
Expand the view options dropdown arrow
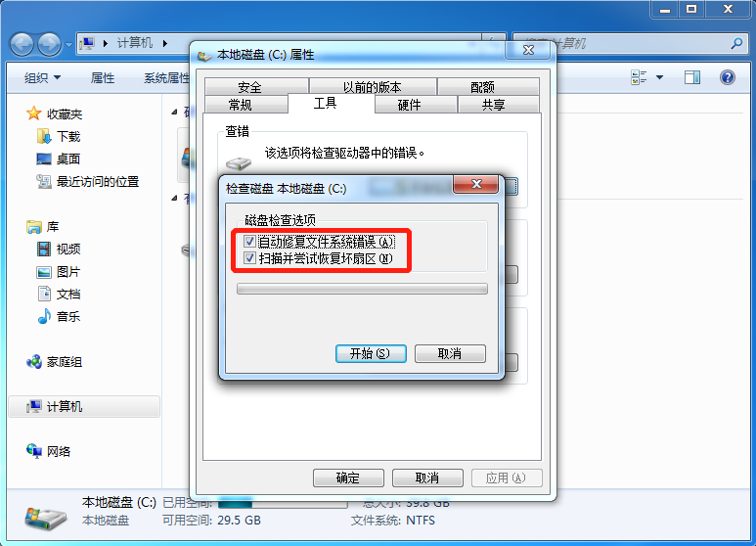(x=659, y=77)
